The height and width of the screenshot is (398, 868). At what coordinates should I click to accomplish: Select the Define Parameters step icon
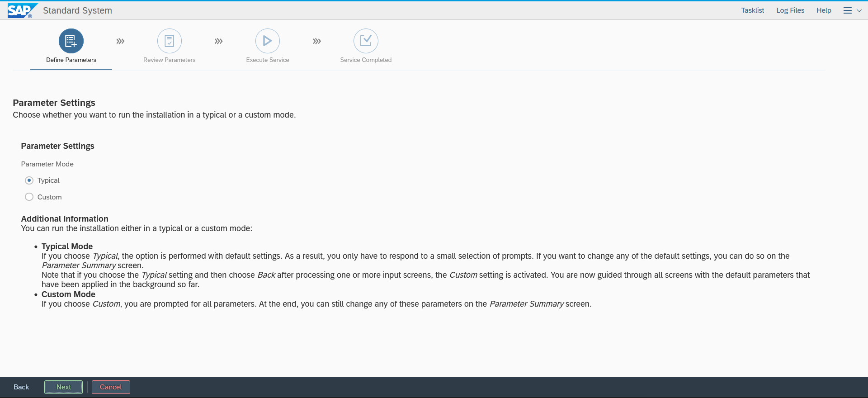point(71,41)
